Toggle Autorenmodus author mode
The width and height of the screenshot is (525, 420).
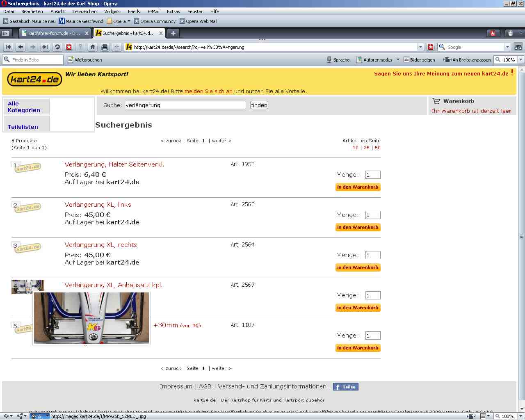tap(374, 60)
